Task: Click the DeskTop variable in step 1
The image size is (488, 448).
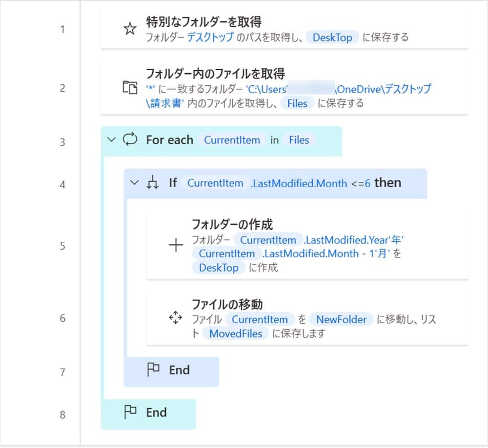Action: click(332, 38)
